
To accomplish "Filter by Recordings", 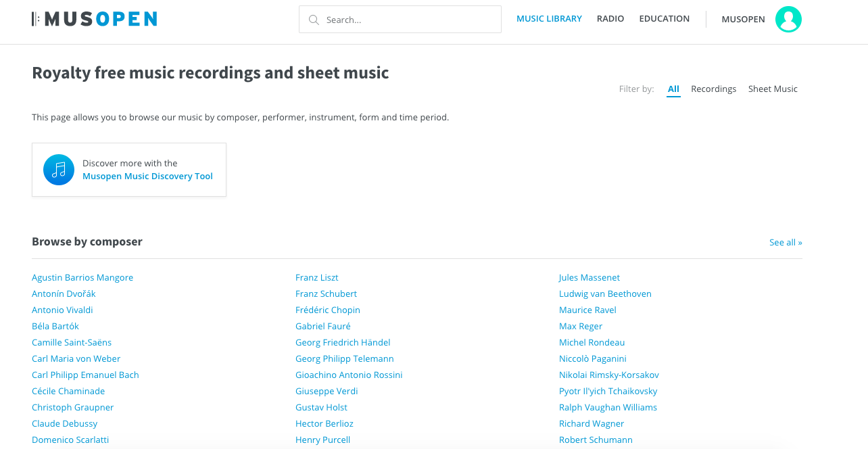I will [x=713, y=89].
